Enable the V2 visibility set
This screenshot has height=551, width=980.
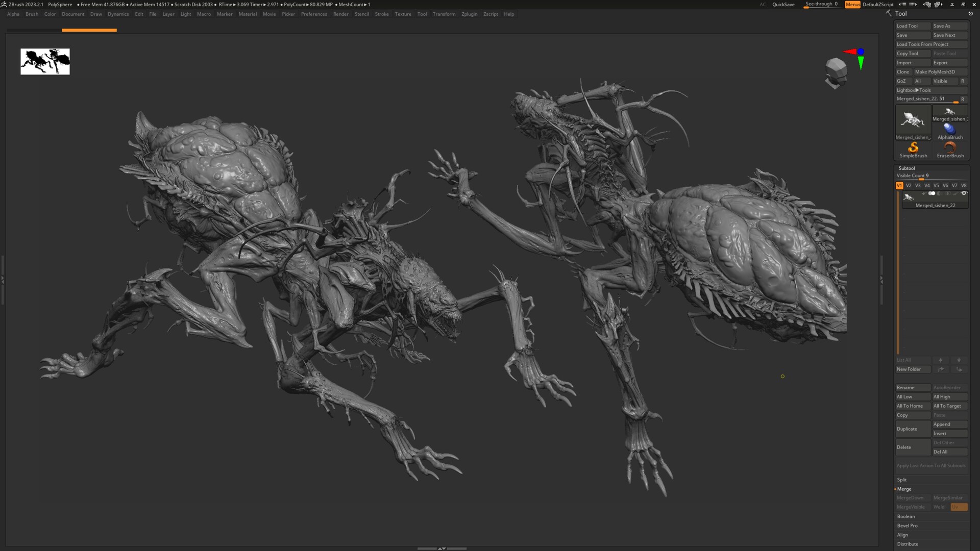909,185
